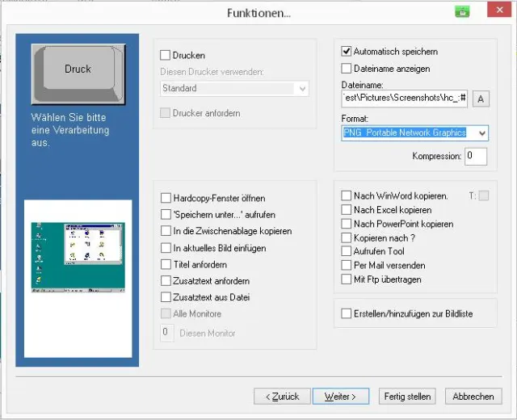Check Zusatztext aus Datei

(166, 297)
